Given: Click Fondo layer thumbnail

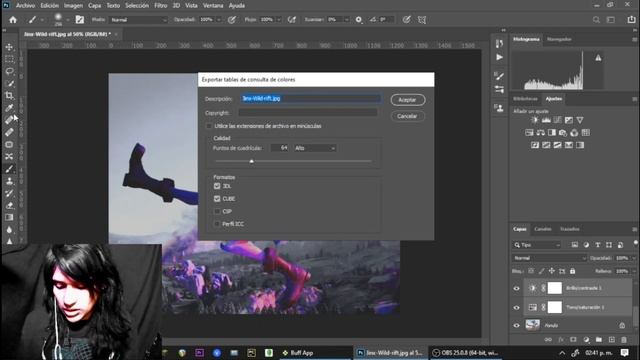Looking at the screenshot, I should point(532,325).
